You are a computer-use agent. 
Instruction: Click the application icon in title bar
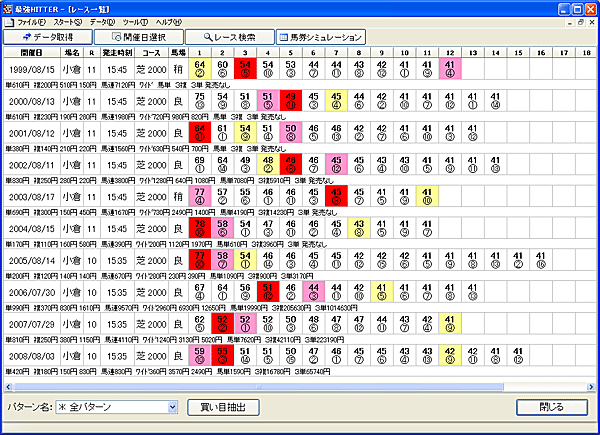(8, 9)
